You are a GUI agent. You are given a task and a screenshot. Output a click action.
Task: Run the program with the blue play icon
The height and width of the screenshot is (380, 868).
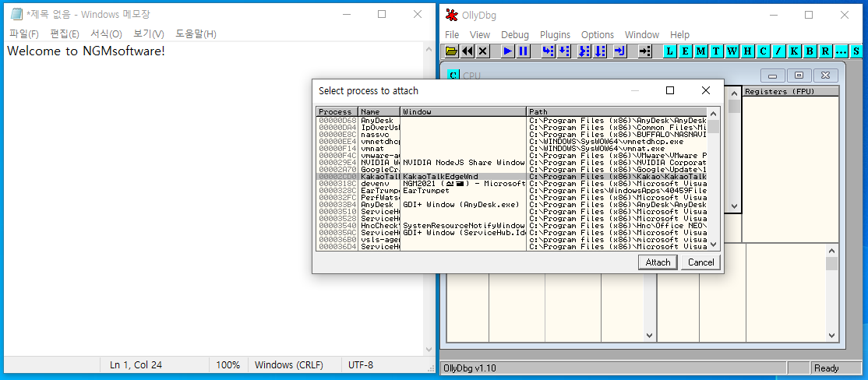(x=507, y=51)
